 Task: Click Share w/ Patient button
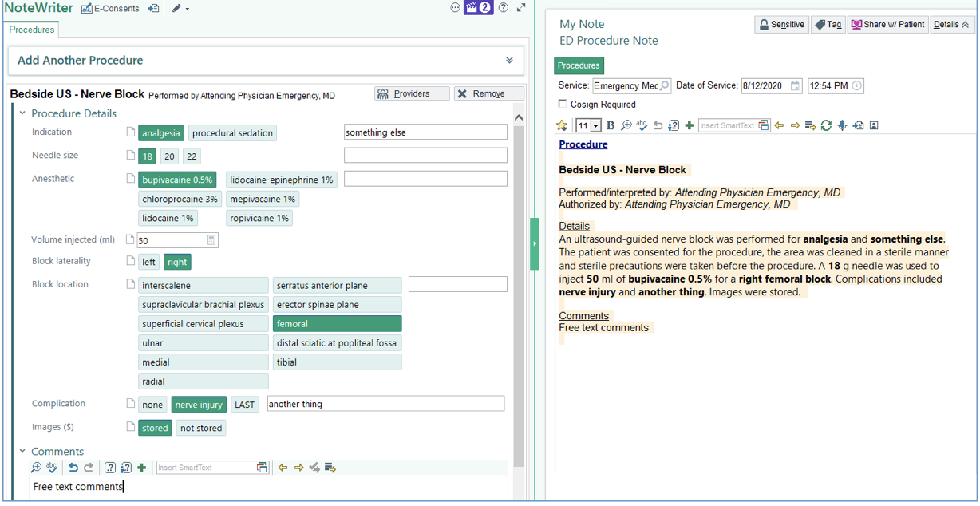click(887, 25)
